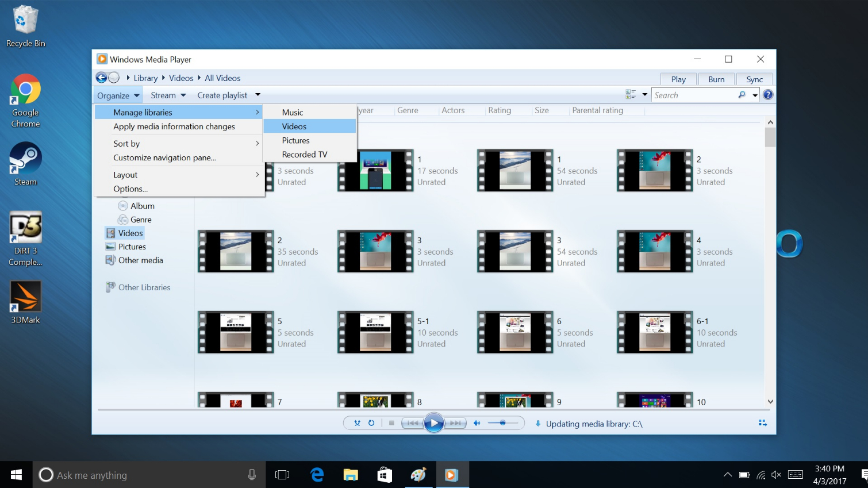This screenshot has height=488, width=868.
Task: Choose Pictures in libraries submenu
Action: (x=309, y=140)
